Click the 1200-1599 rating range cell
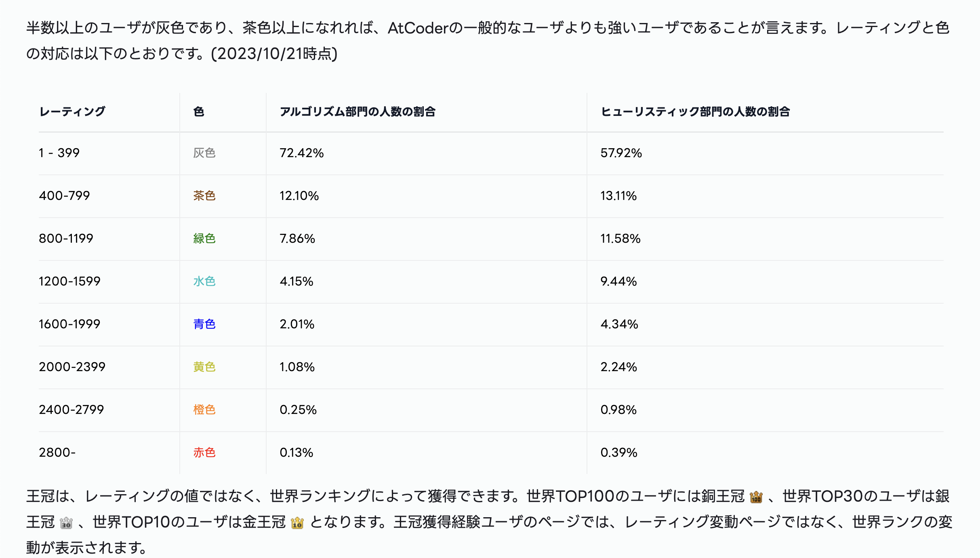 pyautogui.click(x=69, y=281)
